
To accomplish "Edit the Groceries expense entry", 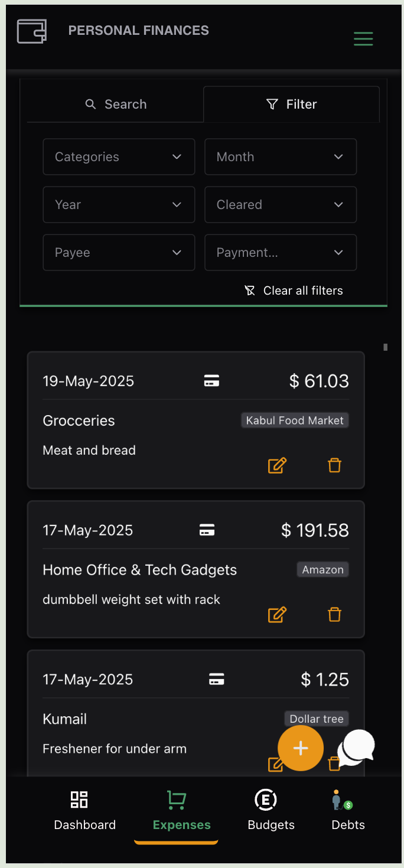I will tap(277, 465).
